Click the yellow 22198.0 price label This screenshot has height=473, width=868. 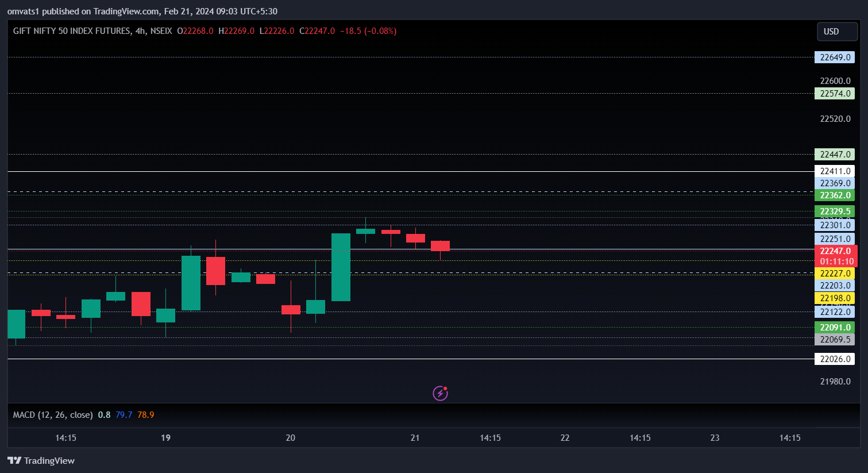835,298
